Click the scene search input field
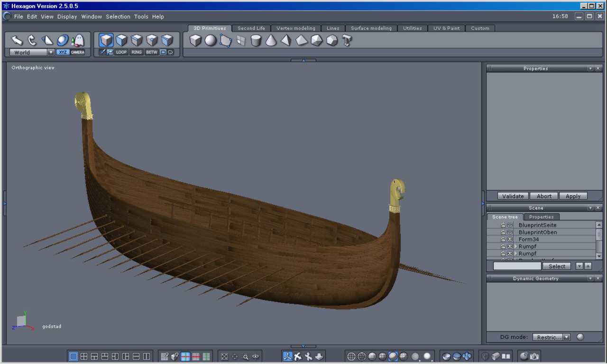This screenshot has height=364, width=607. click(x=517, y=266)
